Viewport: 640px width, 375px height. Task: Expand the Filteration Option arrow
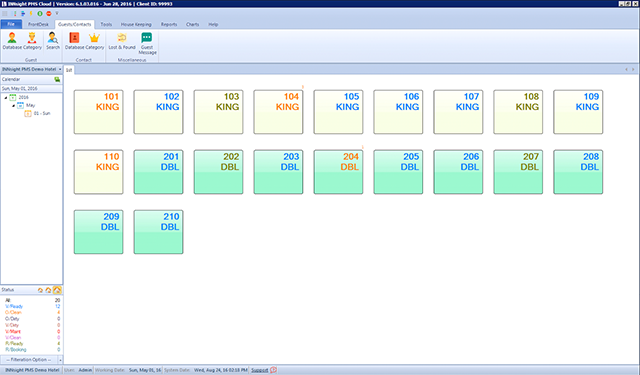click(60, 360)
